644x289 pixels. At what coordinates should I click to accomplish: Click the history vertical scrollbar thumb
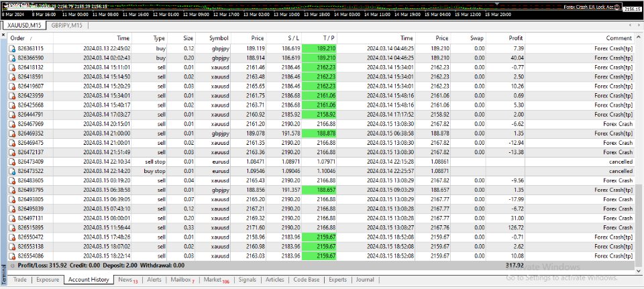(x=639, y=222)
